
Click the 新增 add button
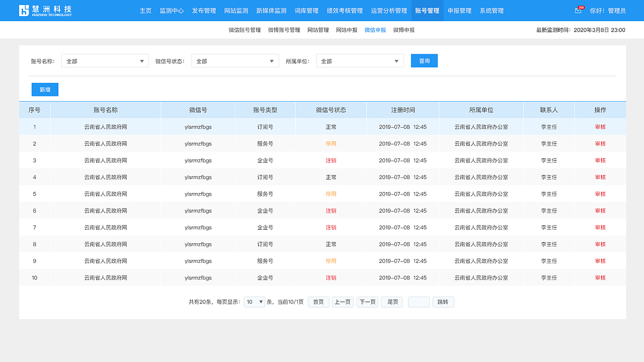coord(45,89)
